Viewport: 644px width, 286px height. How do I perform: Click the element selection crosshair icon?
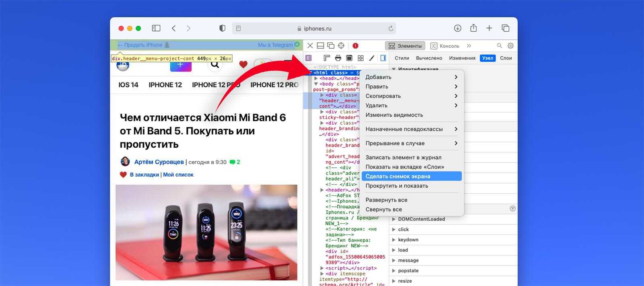(341, 46)
